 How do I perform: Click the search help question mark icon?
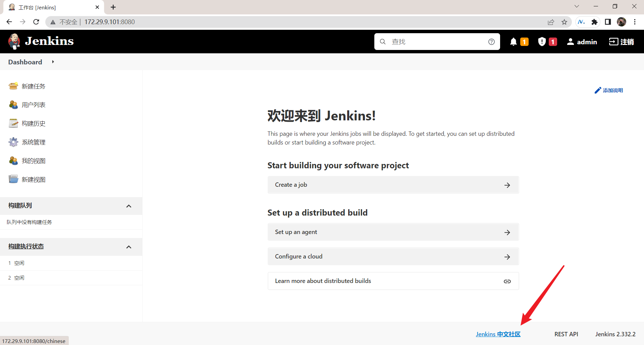[x=491, y=42]
